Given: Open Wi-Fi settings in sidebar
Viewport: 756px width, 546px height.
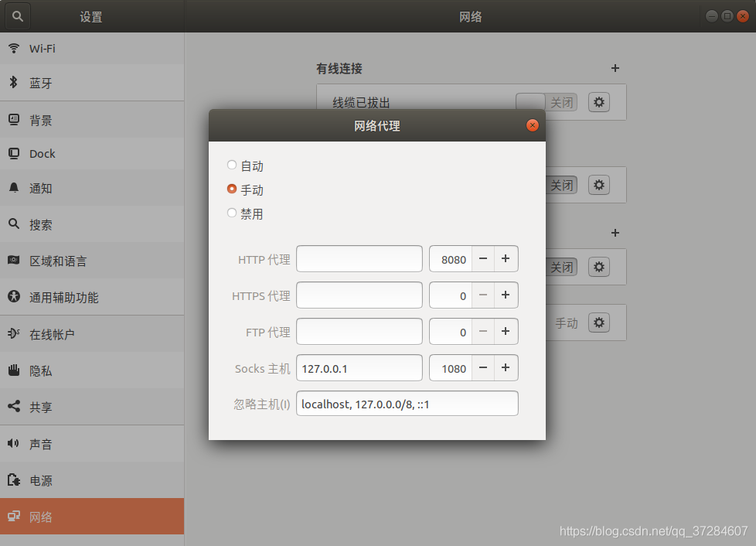Looking at the screenshot, I should (x=92, y=48).
